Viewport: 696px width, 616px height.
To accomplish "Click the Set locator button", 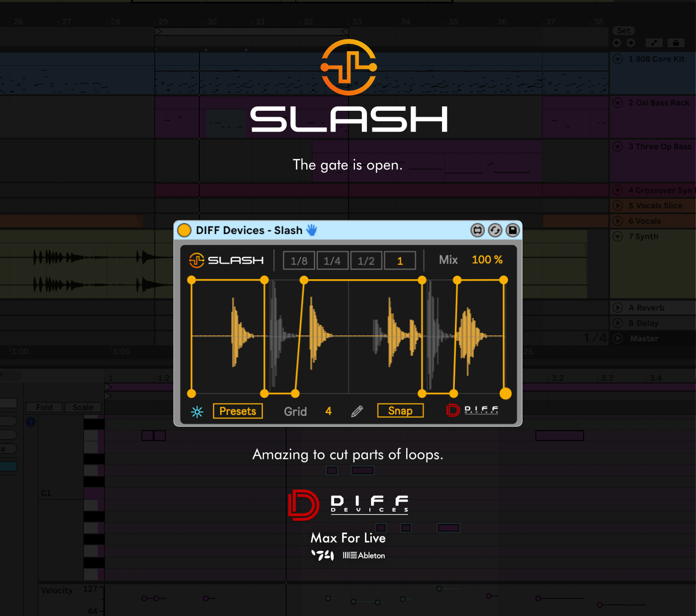I will tap(623, 31).
